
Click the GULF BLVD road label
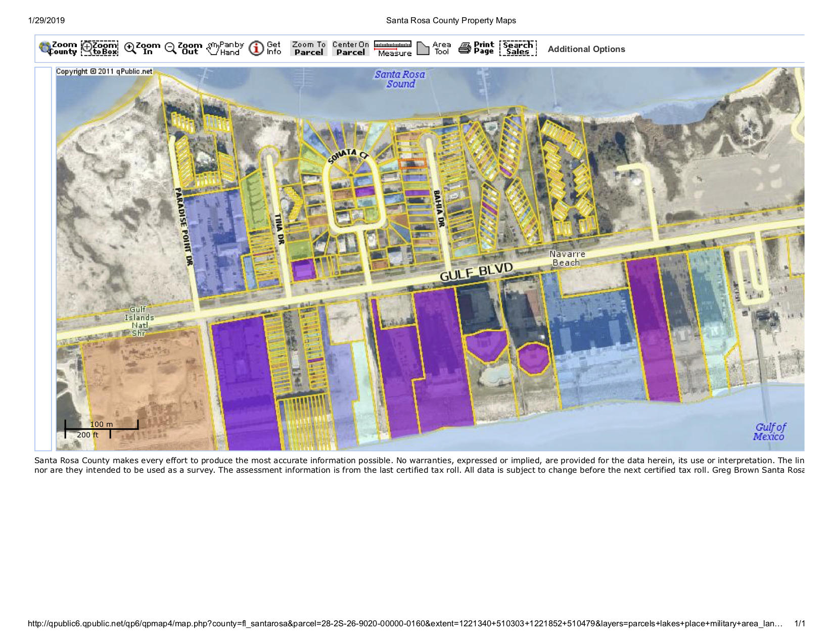tap(476, 272)
